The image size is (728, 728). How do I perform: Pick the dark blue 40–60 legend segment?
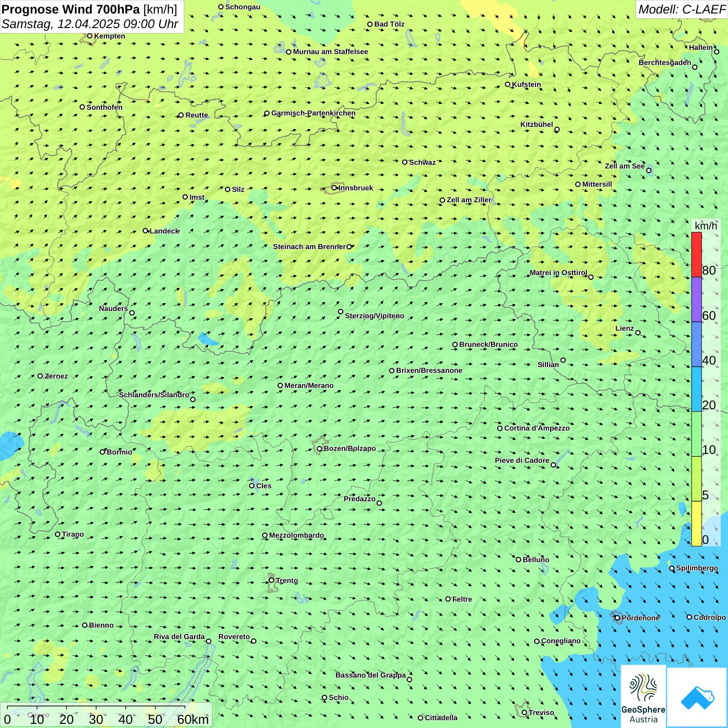[696, 345]
